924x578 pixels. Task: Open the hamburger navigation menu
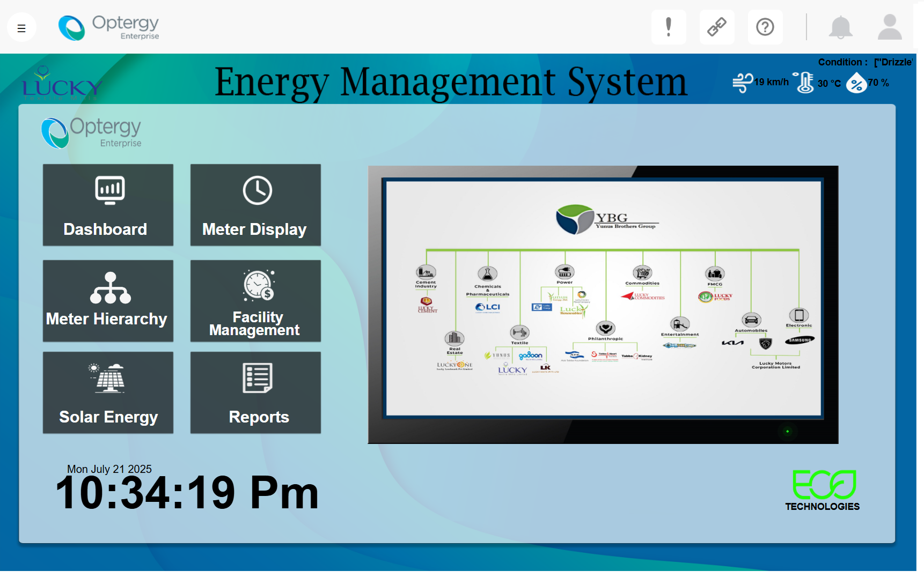pyautogui.click(x=21, y=28)
